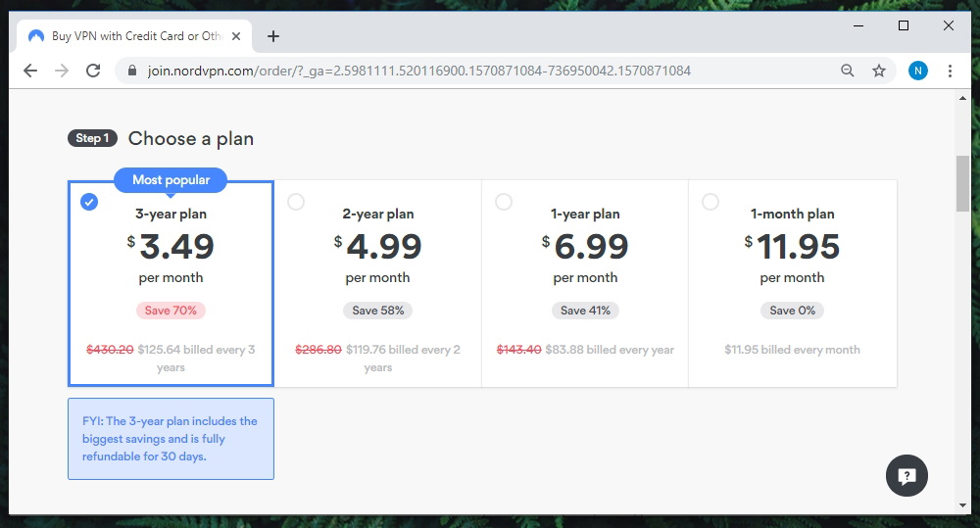The width and height of the screenshot is (980, 528).
Task: Open the Chrome profile avatar N
Action: [x=917, y=71]
